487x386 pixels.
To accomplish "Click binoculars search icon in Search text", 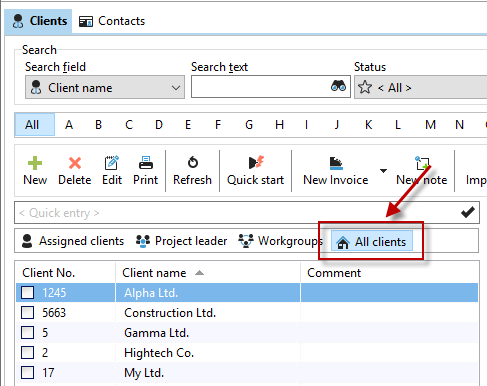I will point(338,86).
